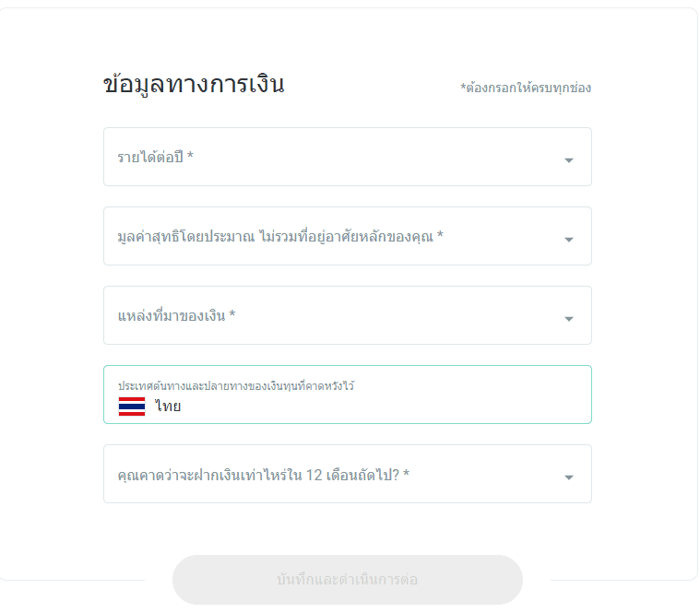
Task: Click the แหล่งที่มาของเงิน * label text
Action: pos(176,315)
